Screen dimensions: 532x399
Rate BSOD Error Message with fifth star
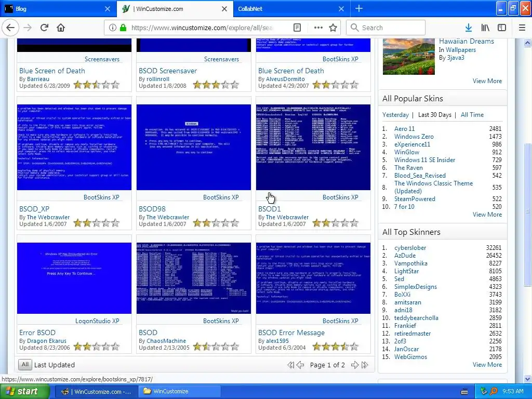pyautogui.click(x=354, y=347)
